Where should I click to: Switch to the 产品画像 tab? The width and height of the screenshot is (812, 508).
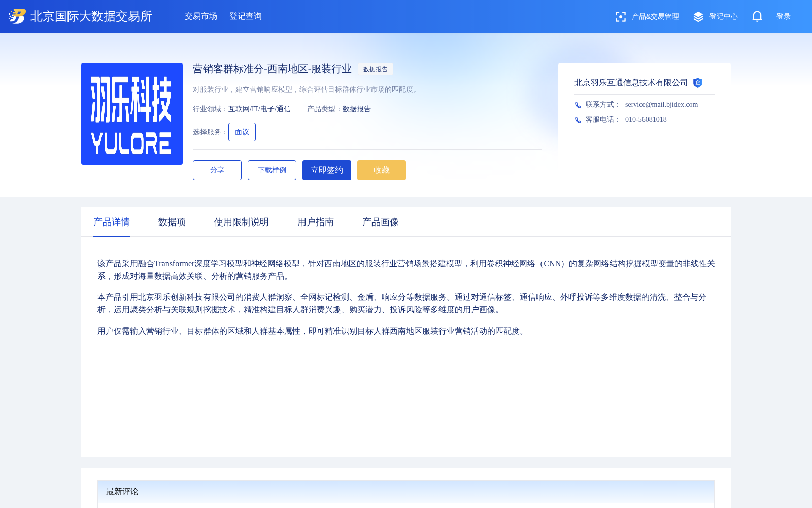coord(381,222)
